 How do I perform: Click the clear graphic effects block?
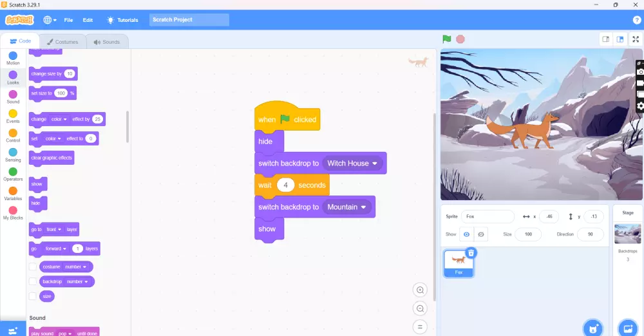[x=52, y=158]
